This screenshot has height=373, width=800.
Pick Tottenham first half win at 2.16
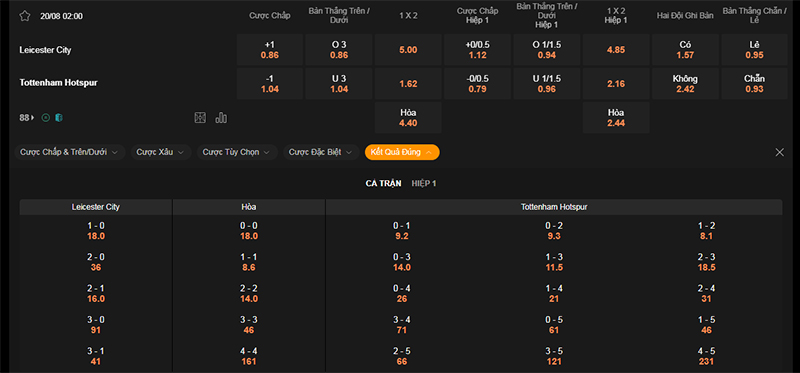click(616, 84)
